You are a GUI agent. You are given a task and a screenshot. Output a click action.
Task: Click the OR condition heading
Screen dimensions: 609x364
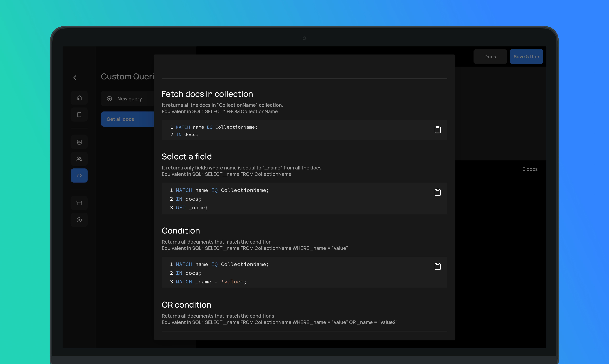[x=186, y=305]
